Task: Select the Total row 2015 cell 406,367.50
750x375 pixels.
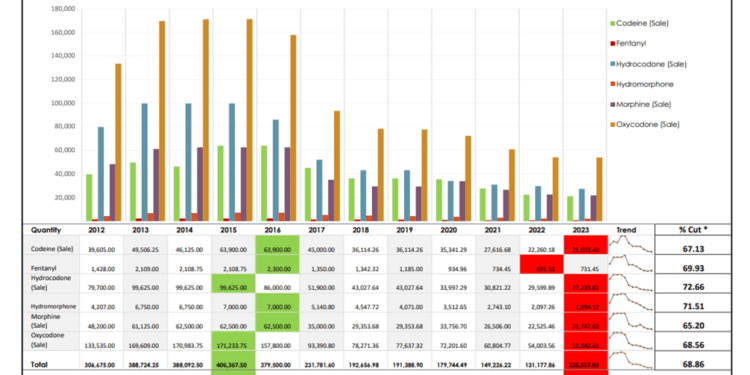Action: (234, 364)
